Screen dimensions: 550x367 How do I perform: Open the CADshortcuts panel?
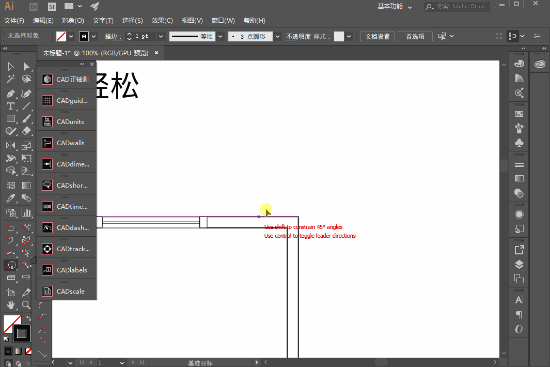[x=67, y=185]
